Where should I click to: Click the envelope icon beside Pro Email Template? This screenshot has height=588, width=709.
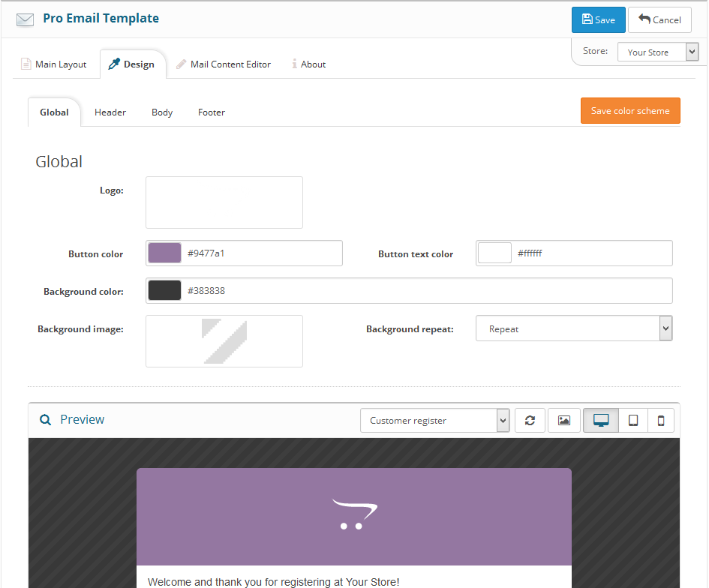coord(26,19)
